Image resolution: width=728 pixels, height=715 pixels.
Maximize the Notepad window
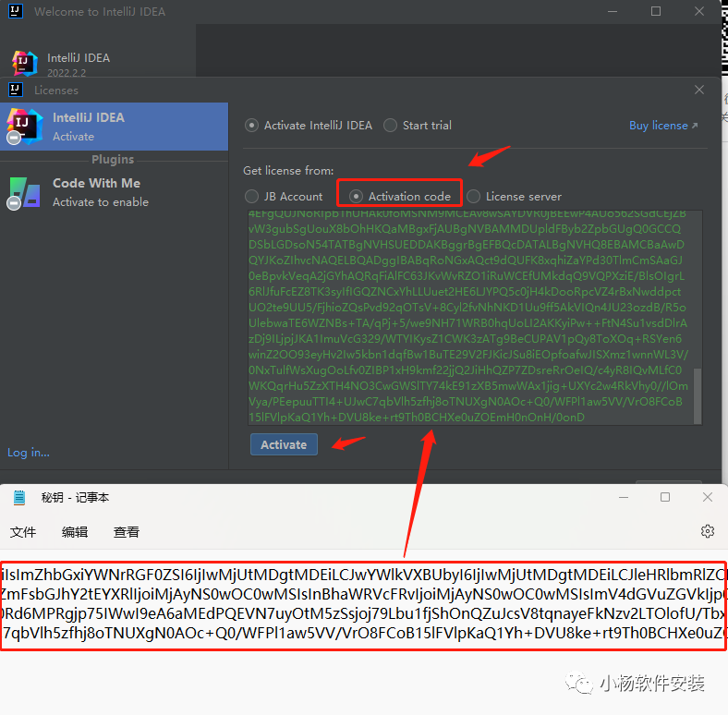pos(665,497)
